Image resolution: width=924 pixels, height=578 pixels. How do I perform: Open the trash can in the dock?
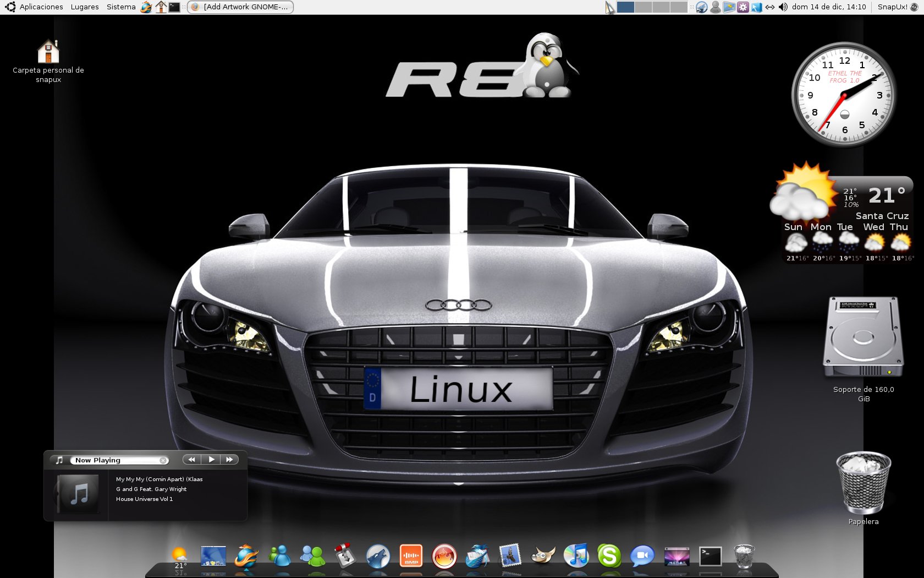(x=744, y=556)
